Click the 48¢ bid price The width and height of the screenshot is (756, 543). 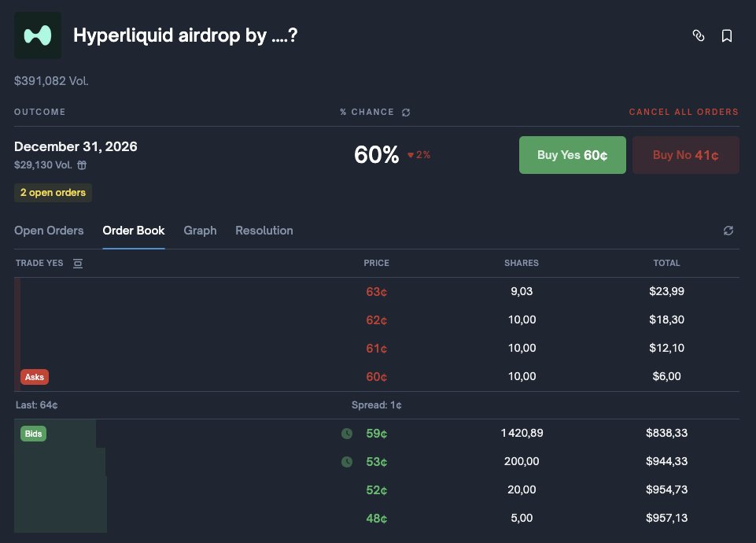pyautogui.click(x=377, y=519)
